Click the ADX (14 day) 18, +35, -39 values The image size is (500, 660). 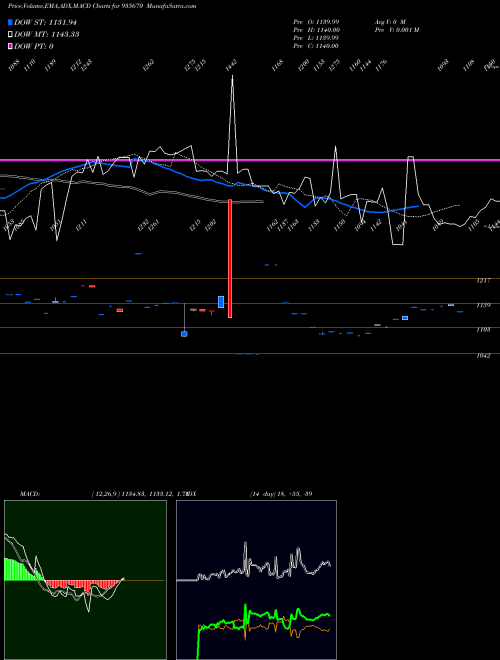[x=281, y=493]
